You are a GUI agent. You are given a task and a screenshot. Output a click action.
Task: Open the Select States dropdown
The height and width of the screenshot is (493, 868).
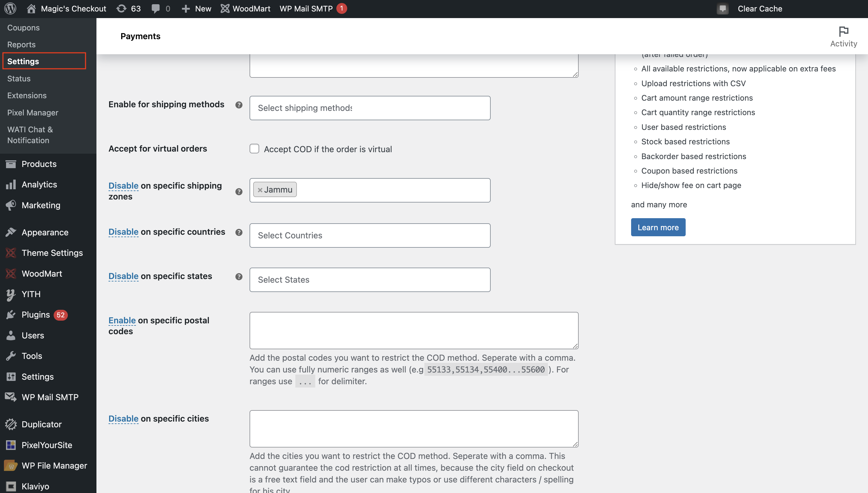pyautogui.click(x=370, y=279)
